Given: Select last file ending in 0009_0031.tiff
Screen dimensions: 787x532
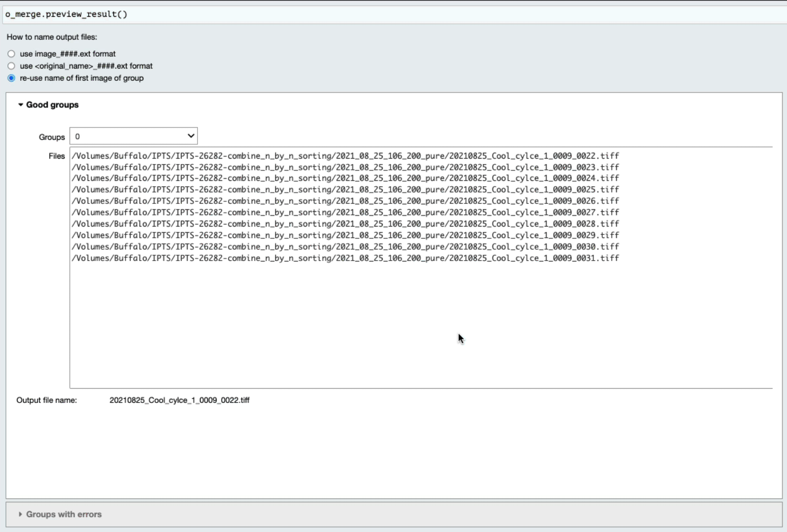Looking at the screenshot, I should coord(345,258).
